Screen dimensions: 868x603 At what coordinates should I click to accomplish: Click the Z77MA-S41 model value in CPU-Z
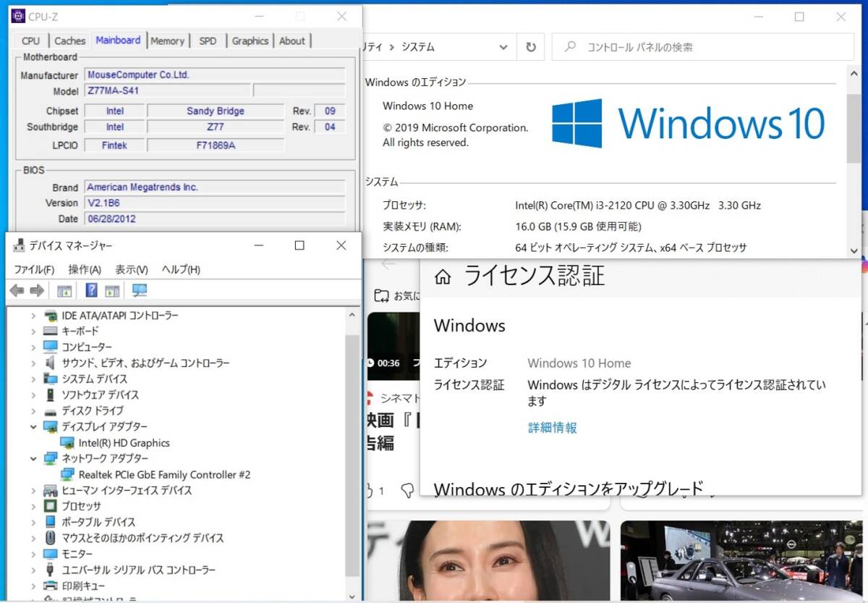coord(167,91)
